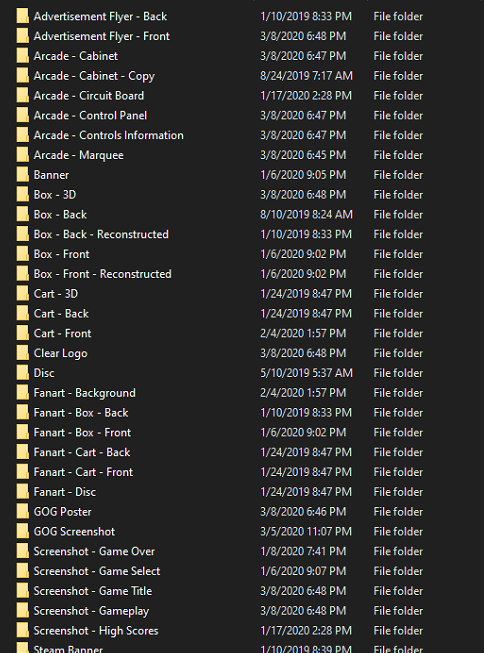Image resolution: width=484 pixels, height=653 pixels.
Task: Select Box - Back - Reconstructed folder name
Action: (101, 234)
